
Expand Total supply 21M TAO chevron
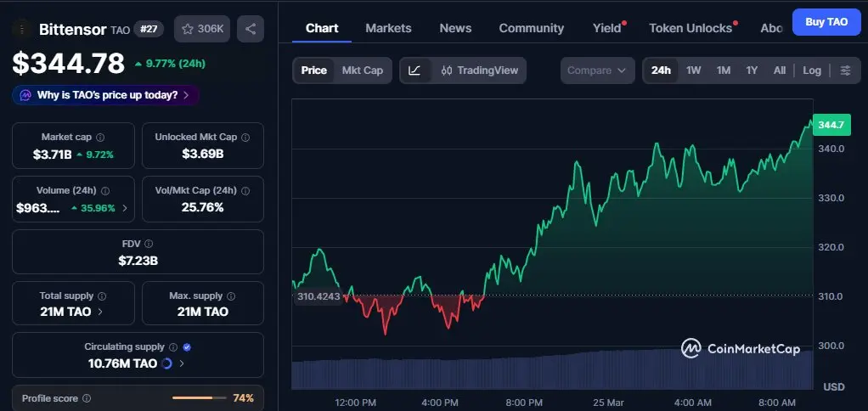pos(100,312)
